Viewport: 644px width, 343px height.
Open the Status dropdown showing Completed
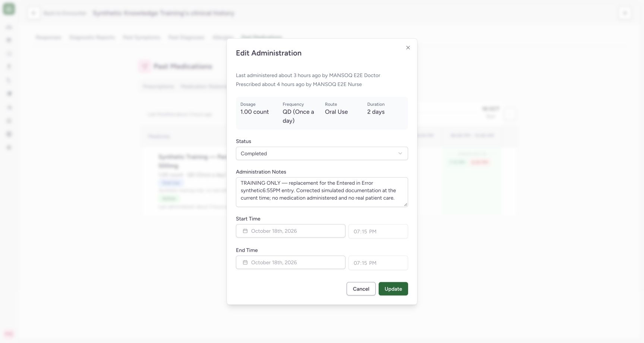(322, 153)
